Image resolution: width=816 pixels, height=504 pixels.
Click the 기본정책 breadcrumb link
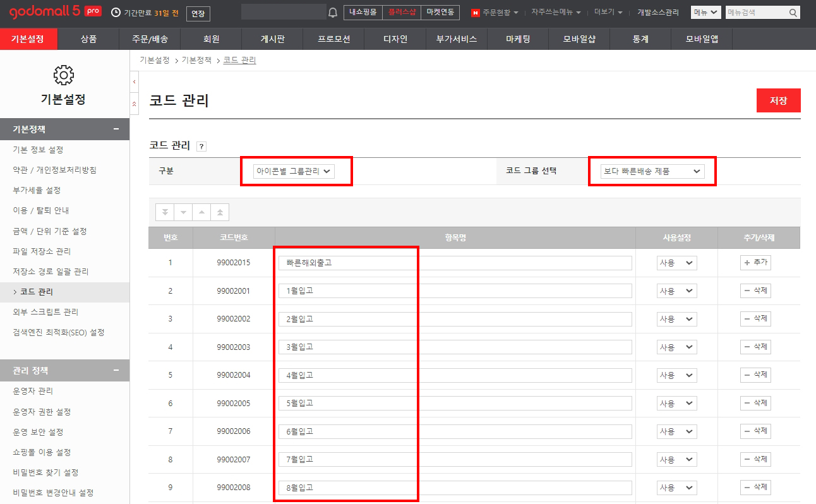(x=196, y=60)
